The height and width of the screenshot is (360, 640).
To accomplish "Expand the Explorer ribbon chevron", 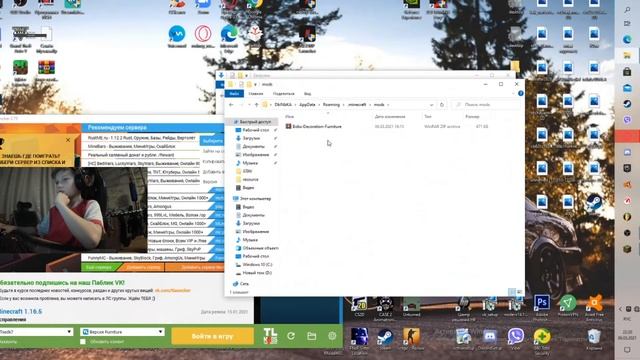I will 513,93.
